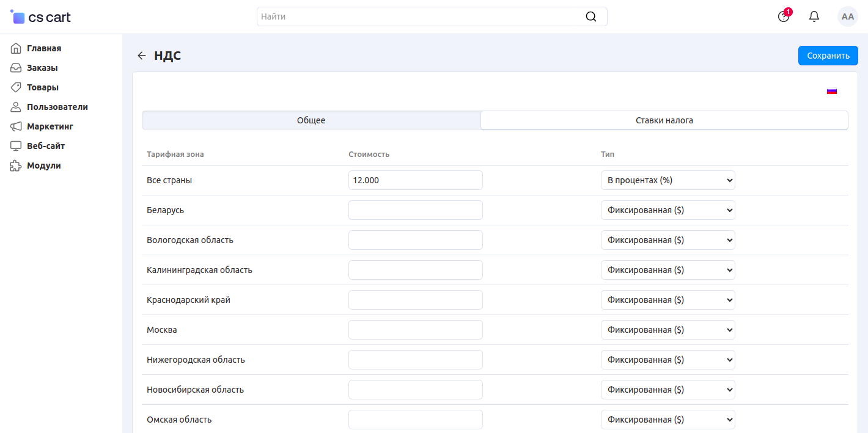Viewport: 868px width, 433px height.
Task: Switch to the Общее tab
Action: point(311,120)
